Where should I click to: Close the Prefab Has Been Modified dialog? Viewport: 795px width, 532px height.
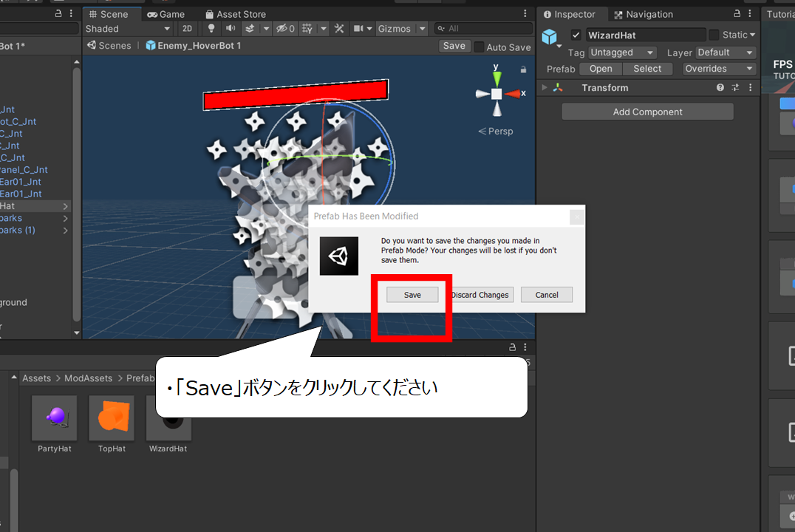[x=576, y=217]
